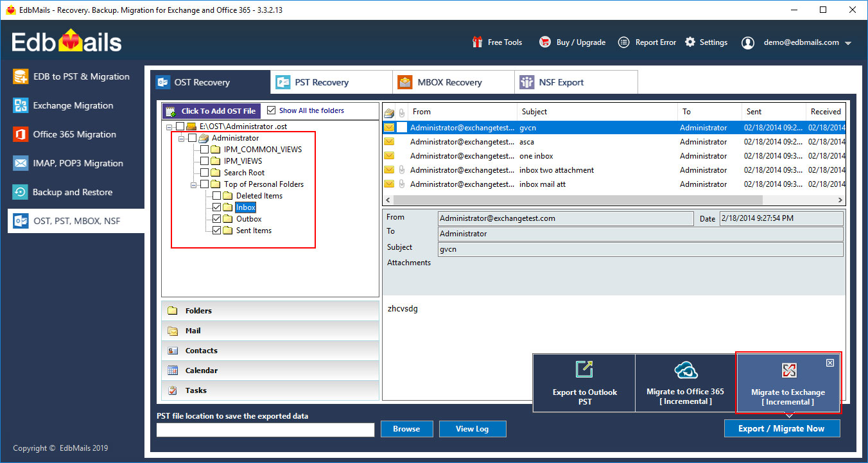868x463 pixels.
Task: Check the Search Root folder checkbox
Action: pos(204,173)
